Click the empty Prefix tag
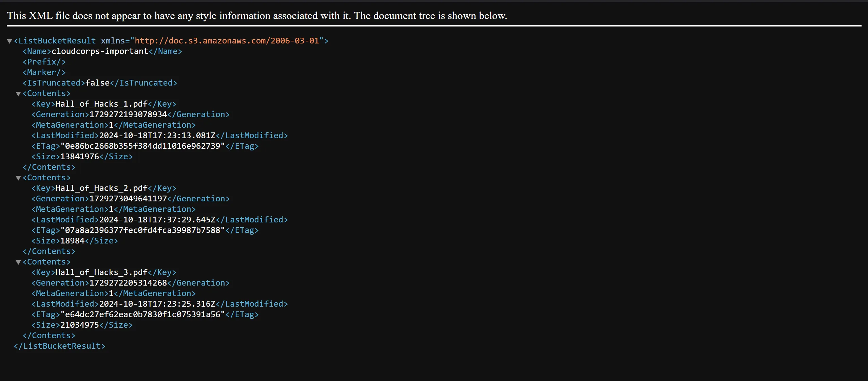Viewport: 868px width, 381px height. click(x=44, y=62)
